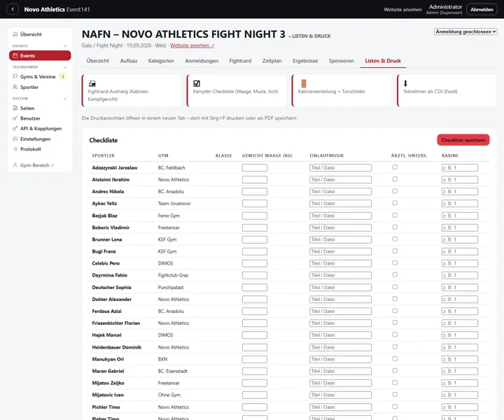This screenshot has height=420, width=504.
Task: Click athlete name Heidenbauer Dominik
Action: click(x=117, y=347)
